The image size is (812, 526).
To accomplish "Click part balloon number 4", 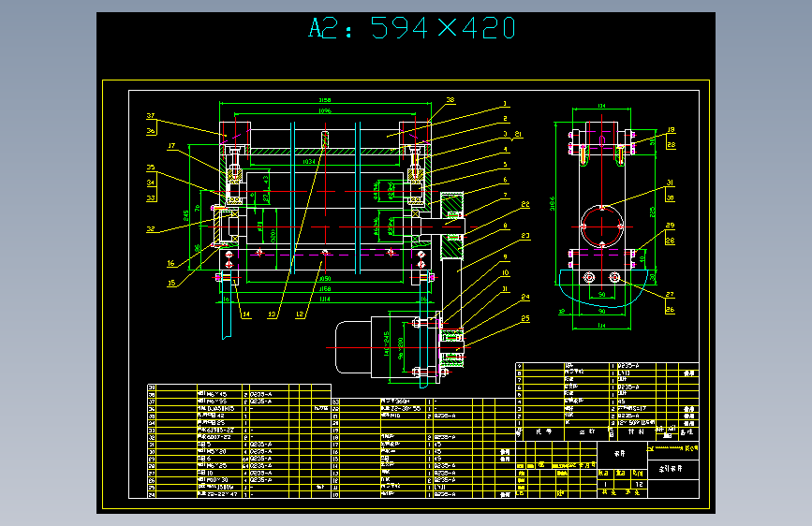I will 506,150.
